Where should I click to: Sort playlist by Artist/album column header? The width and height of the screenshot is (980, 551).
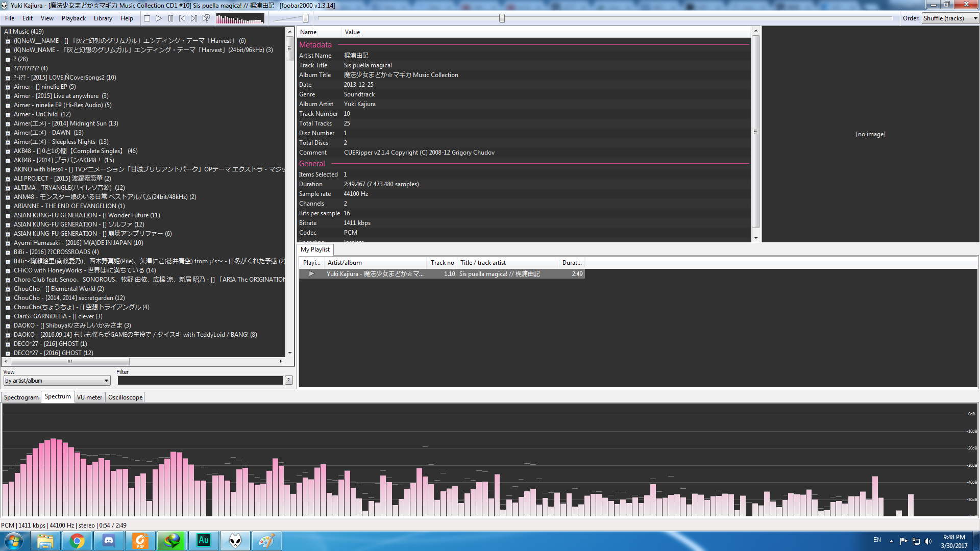[x=375, y=263]
